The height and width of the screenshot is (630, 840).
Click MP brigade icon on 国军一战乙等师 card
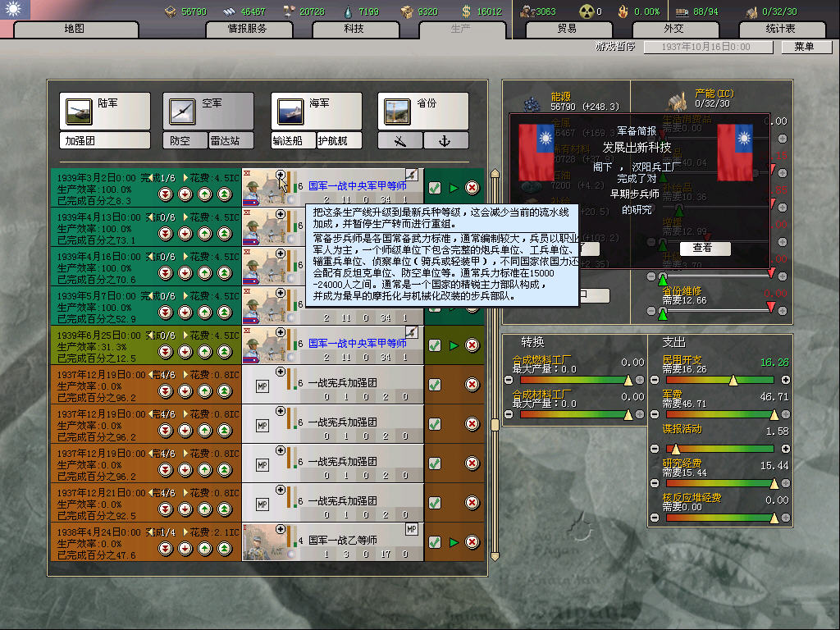pos(412,529)
